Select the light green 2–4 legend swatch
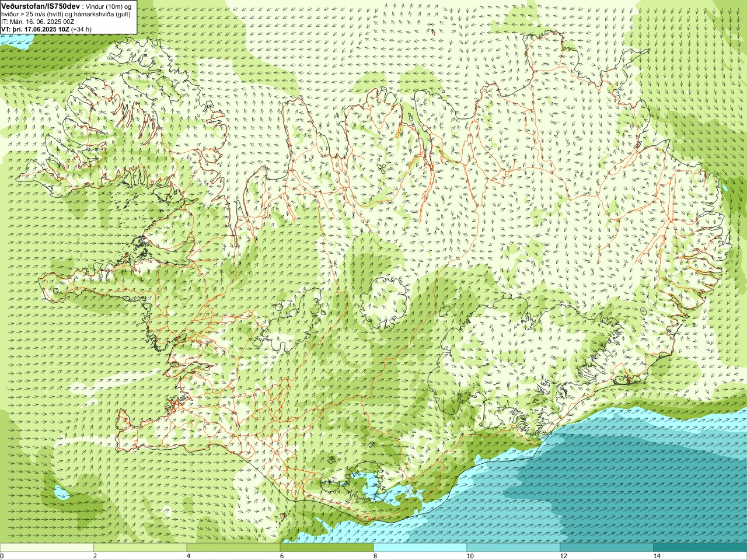 tap(140, 548)
